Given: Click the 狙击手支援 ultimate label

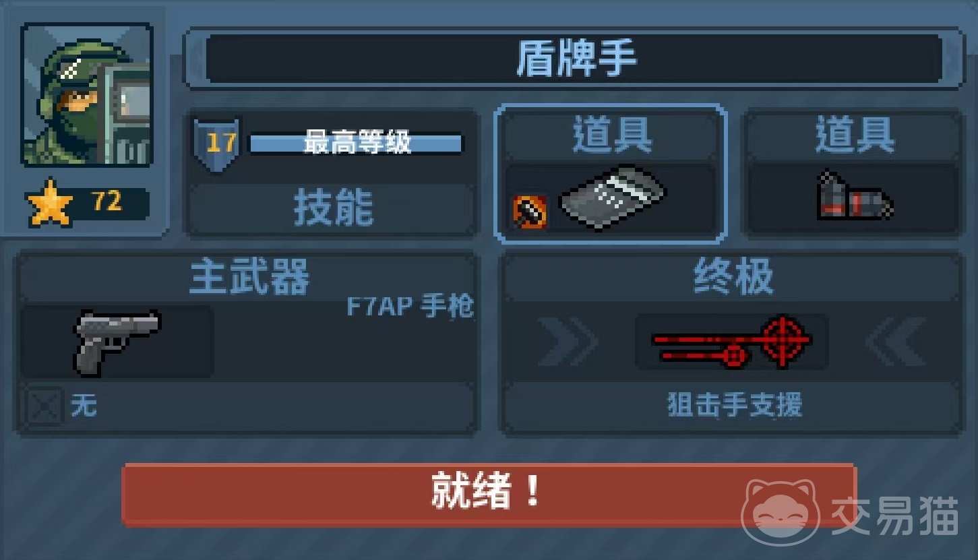Looking at the screenshot, I should pyautogui.click(x=733, y=406).
